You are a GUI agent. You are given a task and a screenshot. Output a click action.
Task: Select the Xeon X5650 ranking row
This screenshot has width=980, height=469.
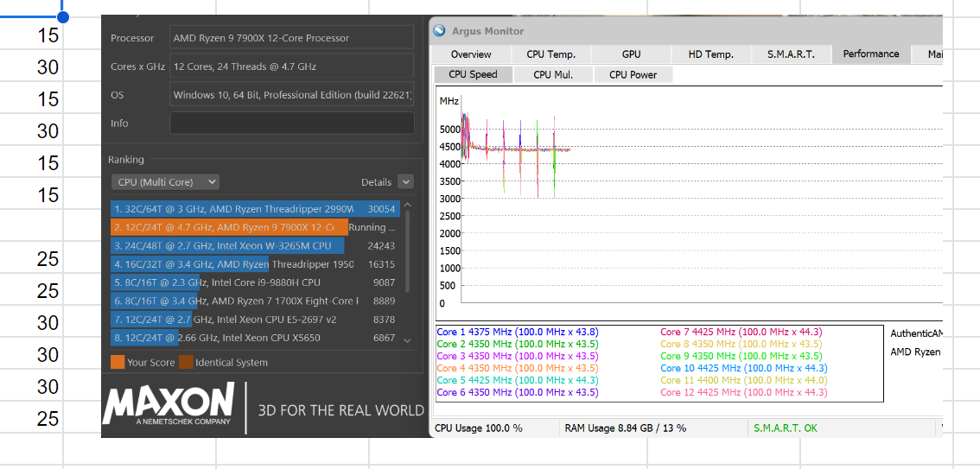tap(253, 338)
